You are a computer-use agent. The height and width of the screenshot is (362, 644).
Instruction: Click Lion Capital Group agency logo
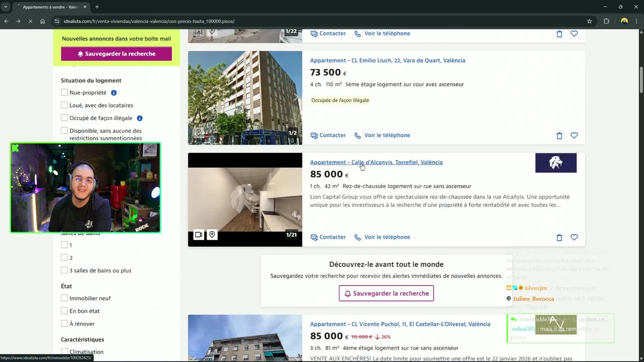click(556, 163)
